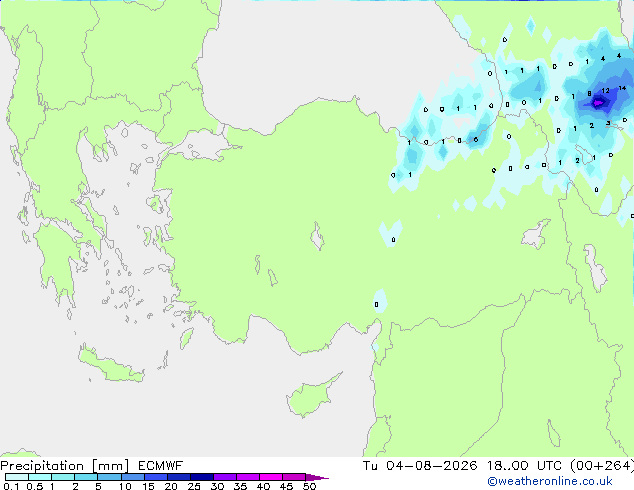Select the 15–20 mm legend color swatch
The height and width of the screenshot is (490, 634).
pyautogui.click(x=156, y=477)
